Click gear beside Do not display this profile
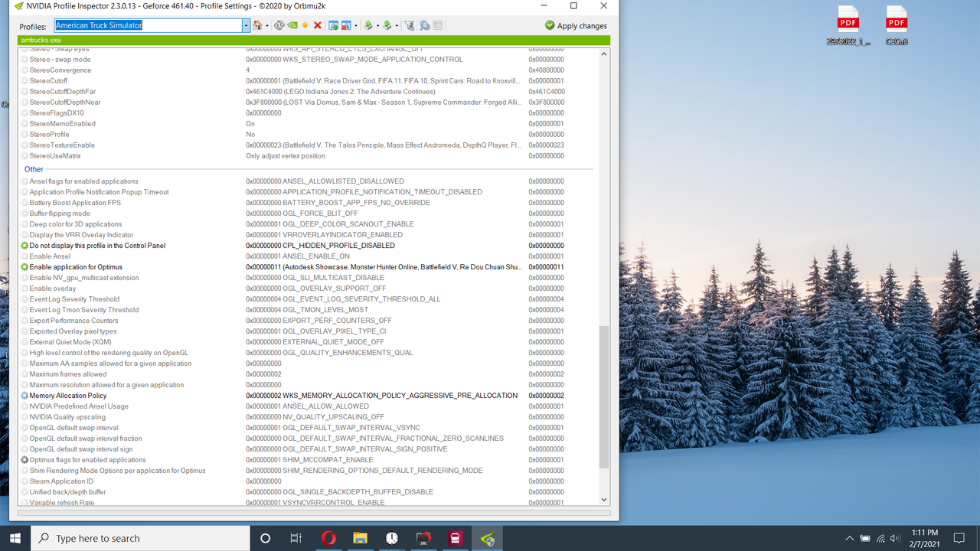 point(24,246)
